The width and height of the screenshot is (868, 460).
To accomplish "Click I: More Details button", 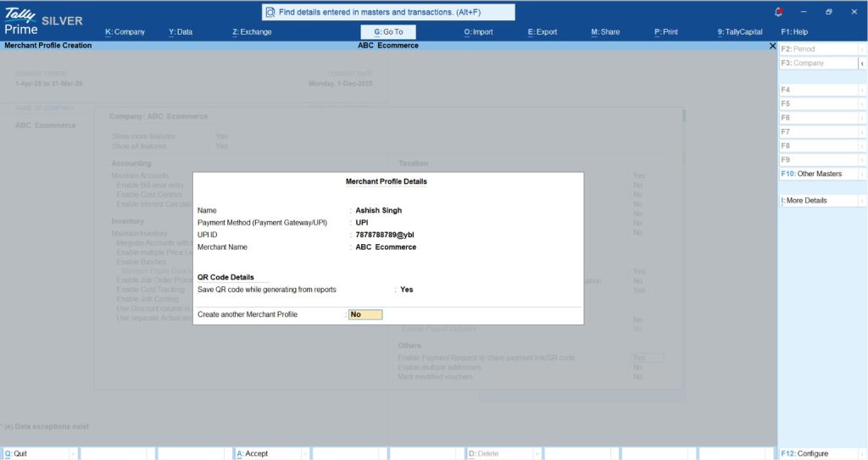I will coord(820,201).
